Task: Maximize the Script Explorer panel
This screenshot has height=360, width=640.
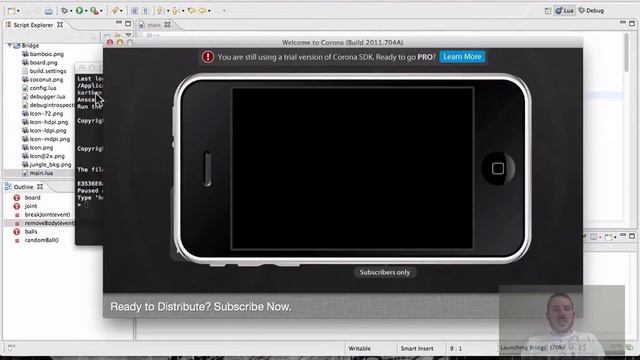Action: [128, 23]
